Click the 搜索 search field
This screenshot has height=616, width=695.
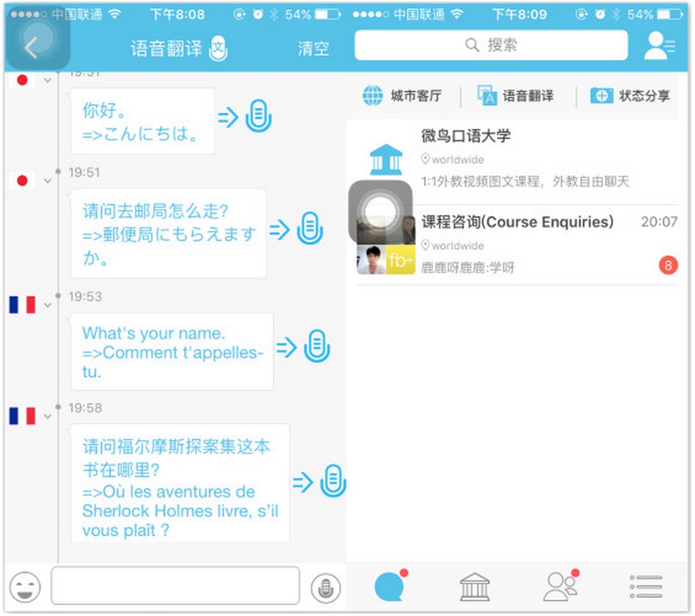click(x=491, y=45)
